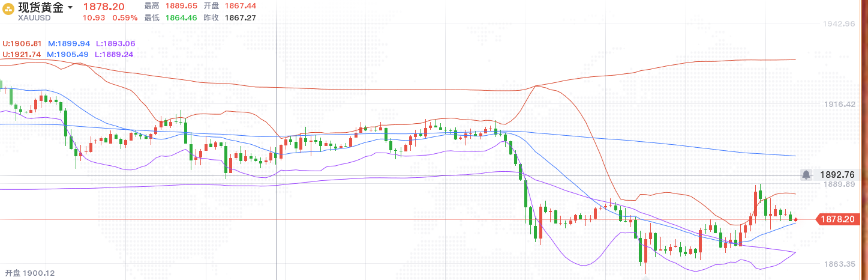Viewport: 868px width, 280px height.
Task: Select the U:1906.81 upper band label
Action: [22, 44]
